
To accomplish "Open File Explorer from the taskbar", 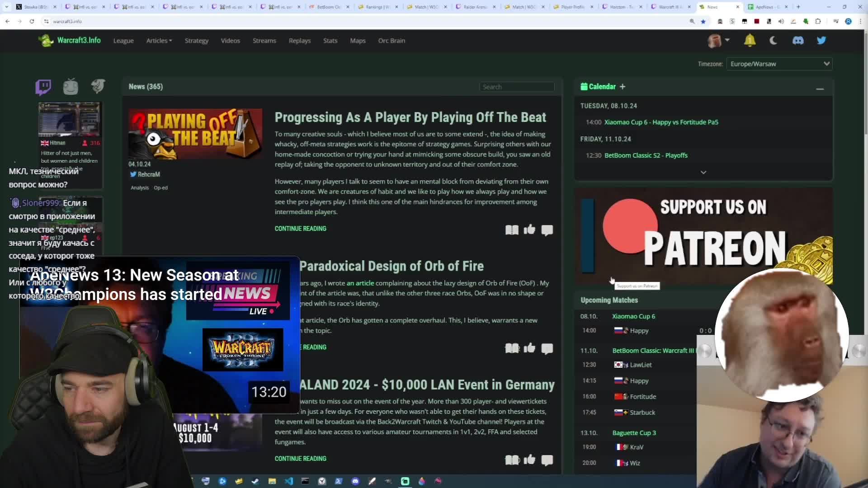I will (x=272, y=481).
